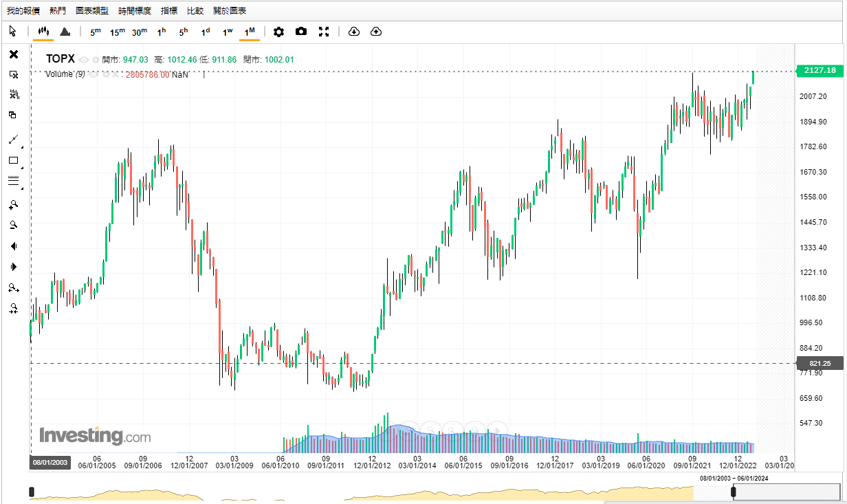The width and height of the screenshot is (847, 504).
Task: Click the zoom in magnifier tool
Action: (x=13, y=204)
